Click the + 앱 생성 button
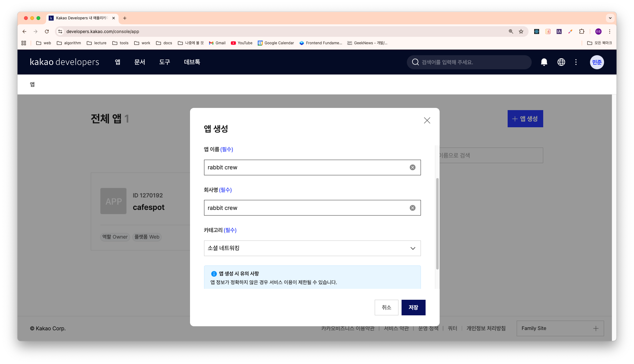The height and width of the screenshot is (364, 634). click(x=525, y=119)
